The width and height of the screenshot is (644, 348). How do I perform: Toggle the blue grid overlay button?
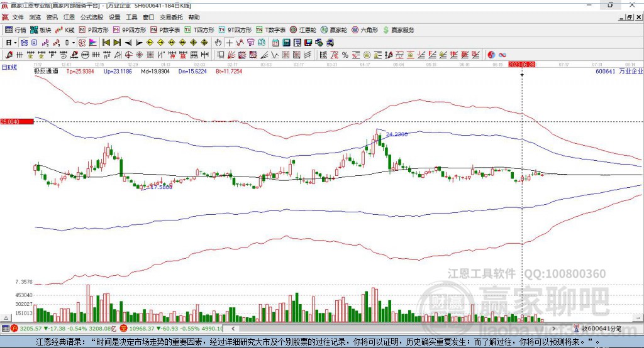[25, 43]
